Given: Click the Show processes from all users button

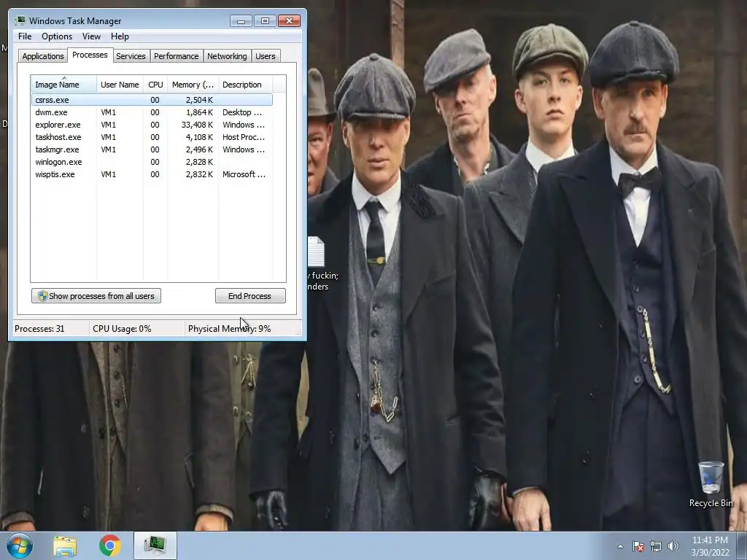Looking at the screenshot, I should pos(96,296).
